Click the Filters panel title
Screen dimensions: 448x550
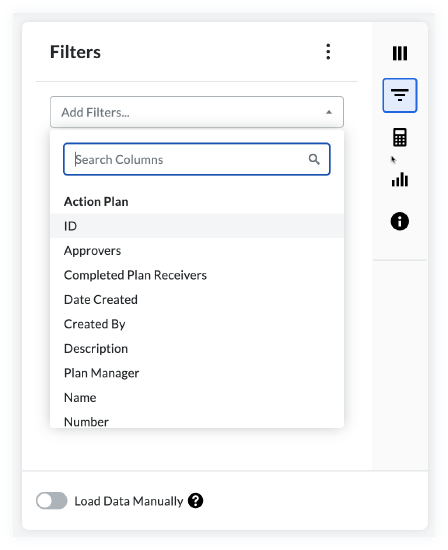(x=75, y=52)
